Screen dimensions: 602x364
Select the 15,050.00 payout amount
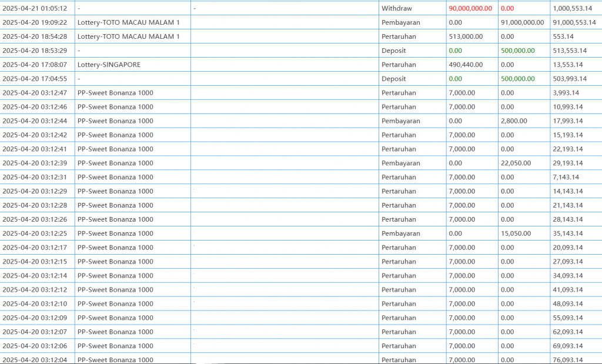click(516, 233)
